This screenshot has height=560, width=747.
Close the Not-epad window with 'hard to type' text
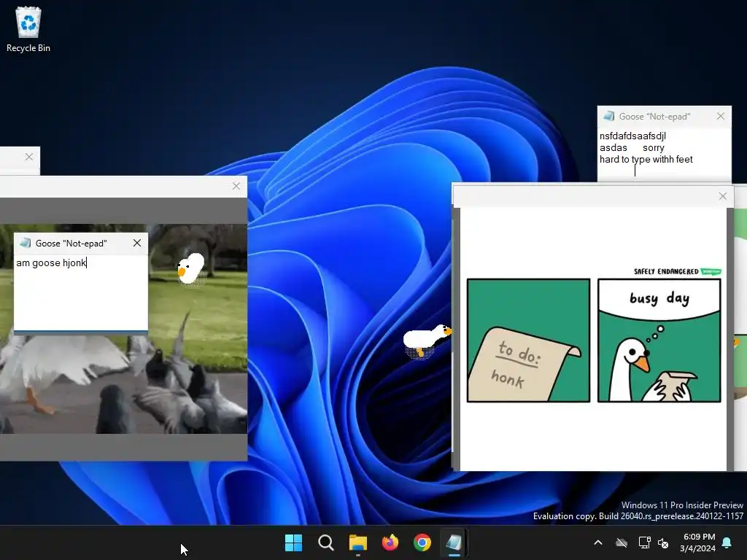721,116
